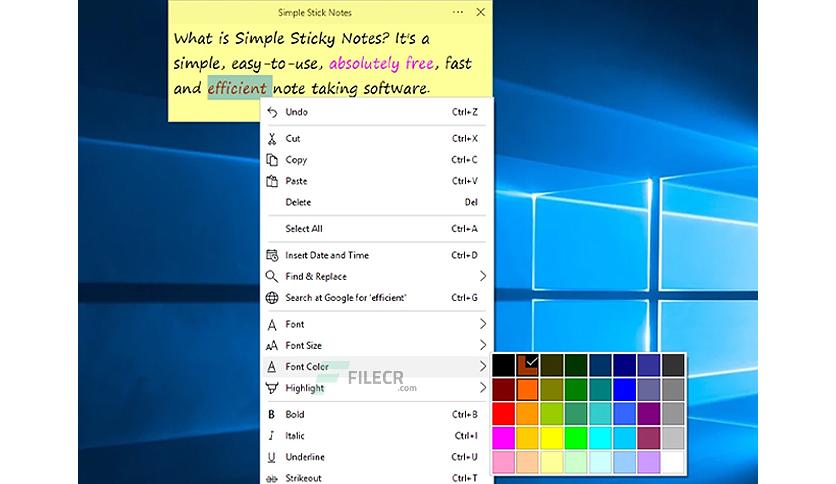Click the scissors Cut icon
This screenshot has height=484, width=836.
(272, 139)
